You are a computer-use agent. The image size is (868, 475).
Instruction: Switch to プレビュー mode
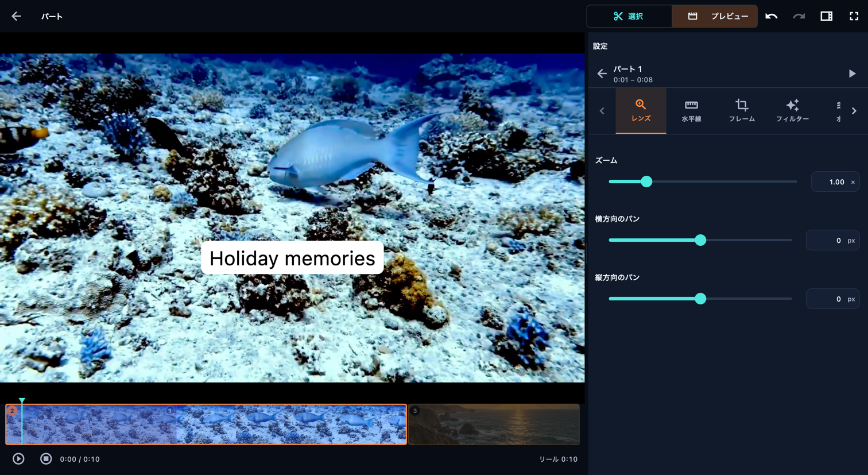pos(715,16)
